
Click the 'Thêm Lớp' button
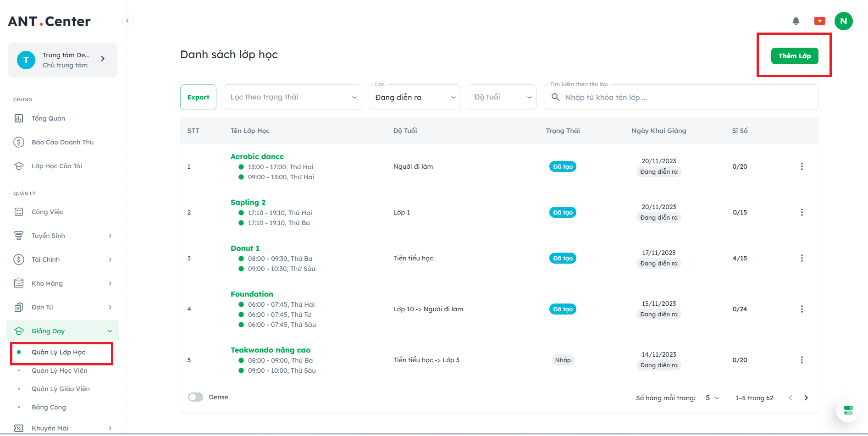tap(794, 56)
